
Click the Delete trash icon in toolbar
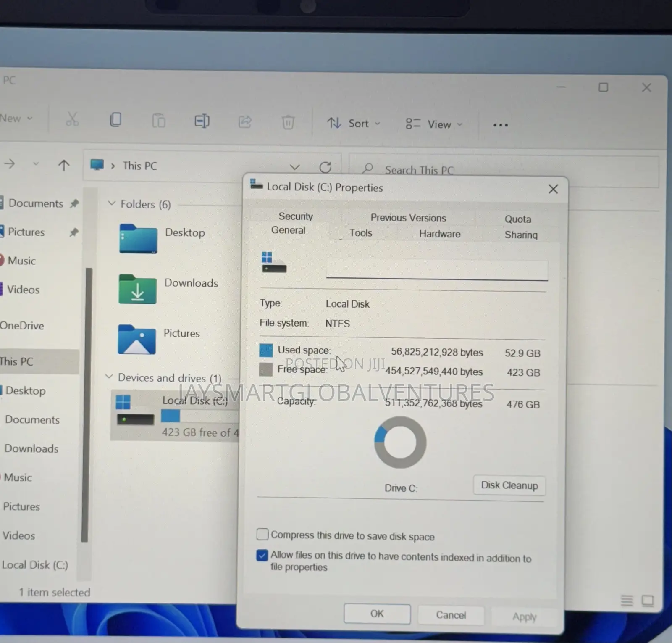[288, 122]
